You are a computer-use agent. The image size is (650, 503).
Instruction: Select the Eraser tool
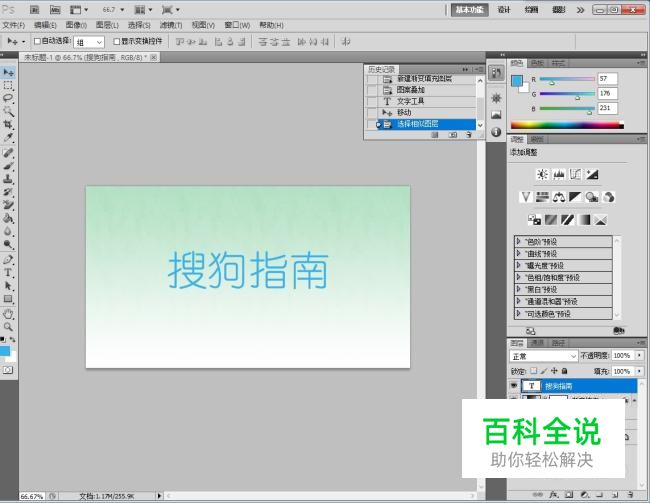tap(8, 205)
